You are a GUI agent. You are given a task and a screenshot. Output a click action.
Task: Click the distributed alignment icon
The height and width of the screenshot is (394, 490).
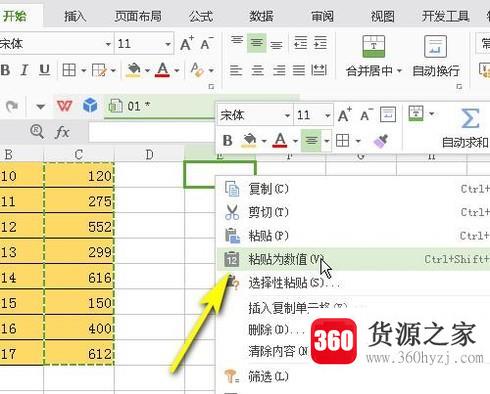coord(319,70)
